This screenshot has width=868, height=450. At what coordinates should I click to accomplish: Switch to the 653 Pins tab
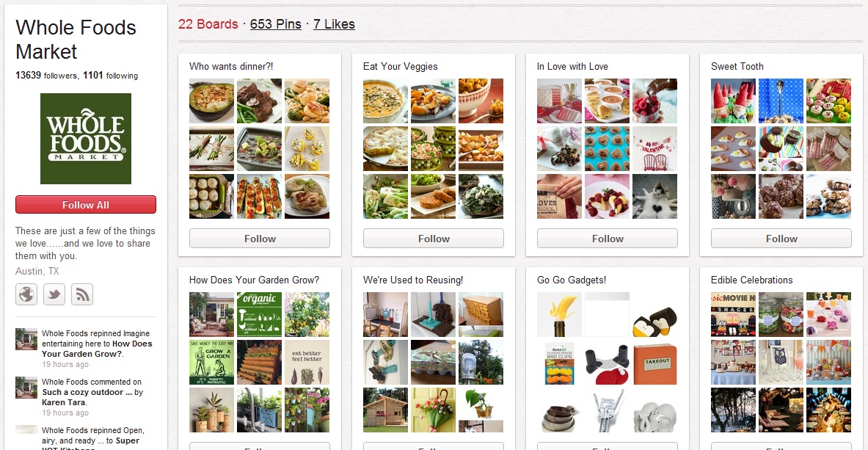[276, 24]
